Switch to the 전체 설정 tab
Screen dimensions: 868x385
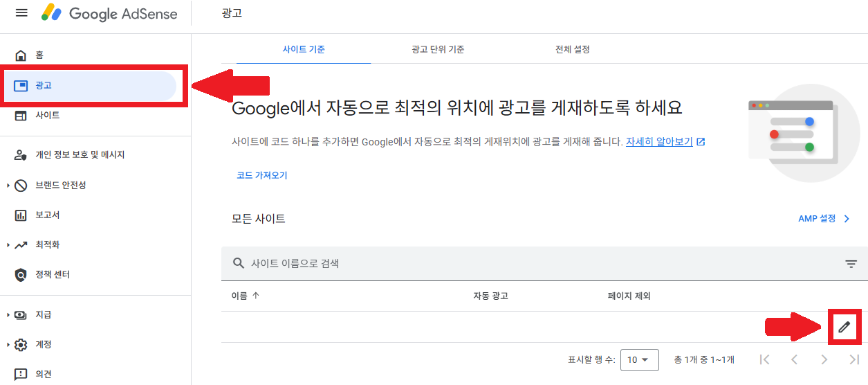click(573, 49)
